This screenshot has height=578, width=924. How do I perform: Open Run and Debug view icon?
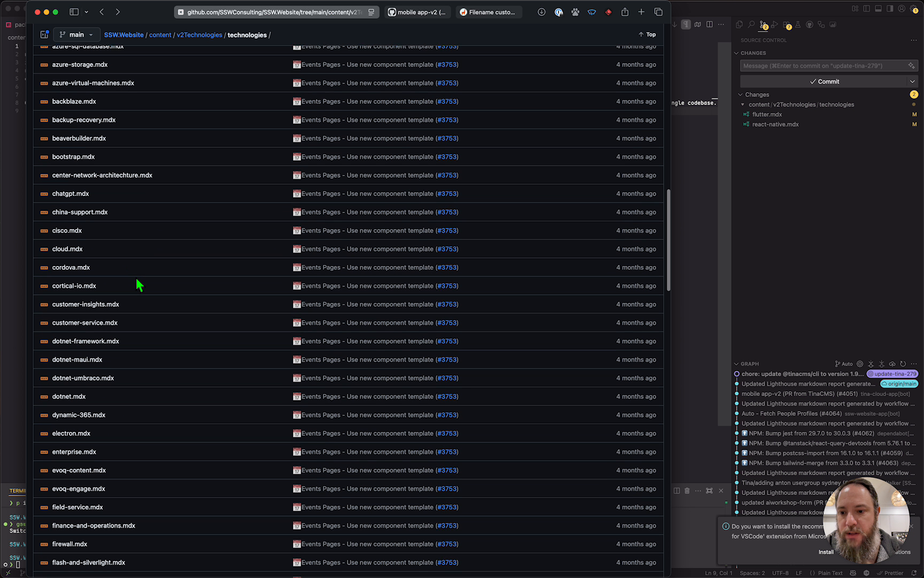775,25
